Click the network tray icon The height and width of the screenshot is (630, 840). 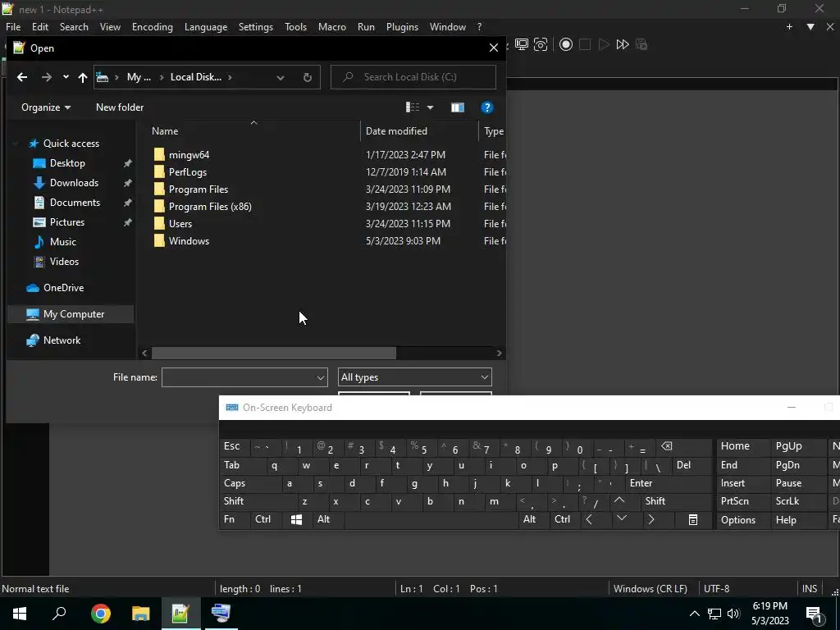click(714, 614)
